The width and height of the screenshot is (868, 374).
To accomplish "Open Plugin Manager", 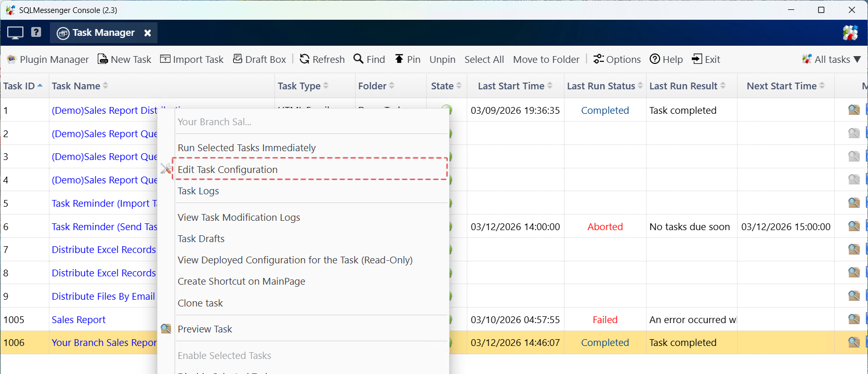I will pyautogui.click(x=48, y=59).
